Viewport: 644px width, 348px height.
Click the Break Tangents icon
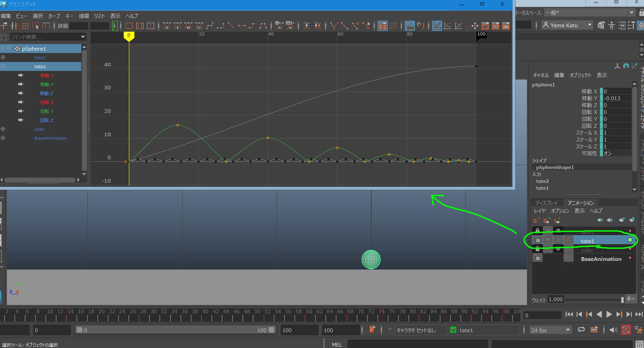pos(334,26)
